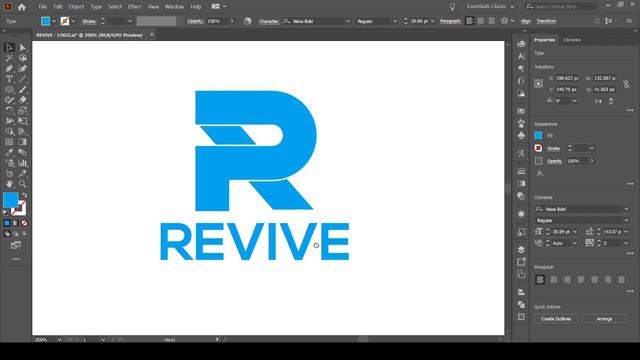Viewport: 640px width, 360px height.
Task: Toggle constrain width and height proportions link
Action: click(626, 84)
